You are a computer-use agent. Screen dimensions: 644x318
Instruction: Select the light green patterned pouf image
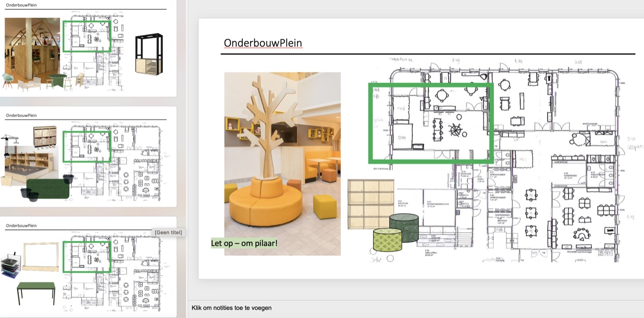coord(387,240)
